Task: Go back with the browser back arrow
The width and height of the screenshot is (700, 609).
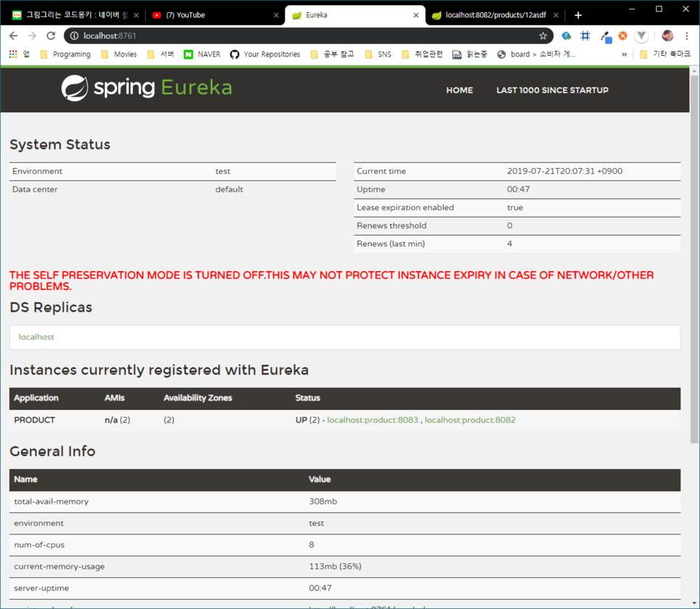Action: [x=13, y=36]
